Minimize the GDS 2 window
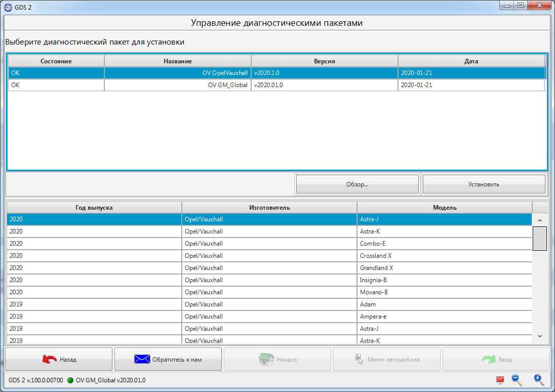Screen dimensions: 555x392 pos(507,5)
